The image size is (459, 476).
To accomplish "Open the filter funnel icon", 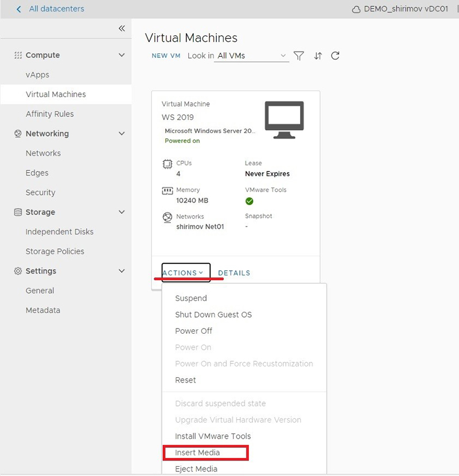I will click(298, 56).
